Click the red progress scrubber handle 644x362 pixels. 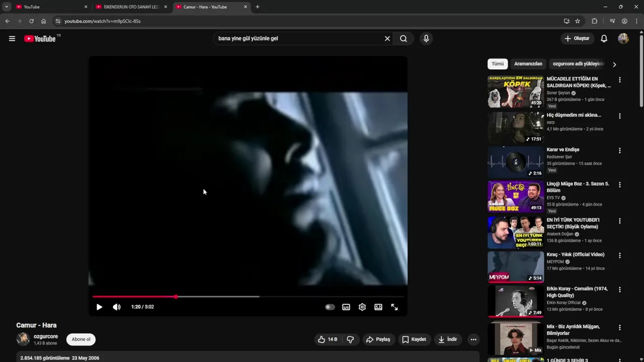176,297
